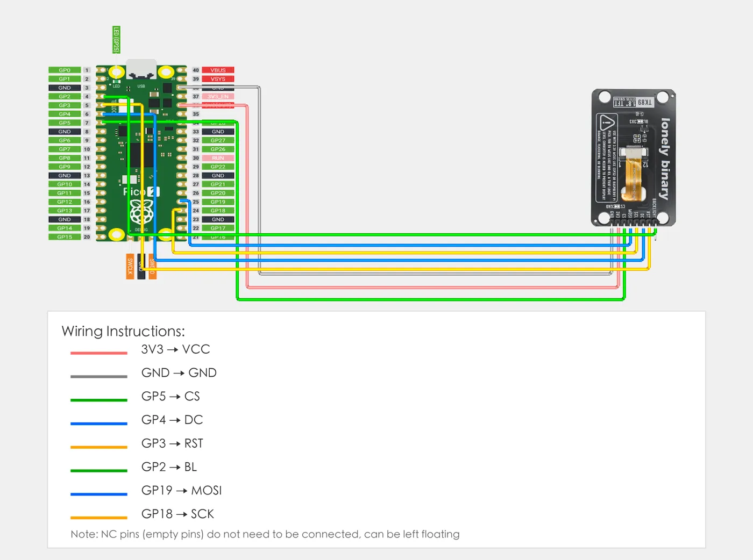This screenshot has height=560, width=753.
Task: Click the red VSYS pin label
Action: pos(218,79)
